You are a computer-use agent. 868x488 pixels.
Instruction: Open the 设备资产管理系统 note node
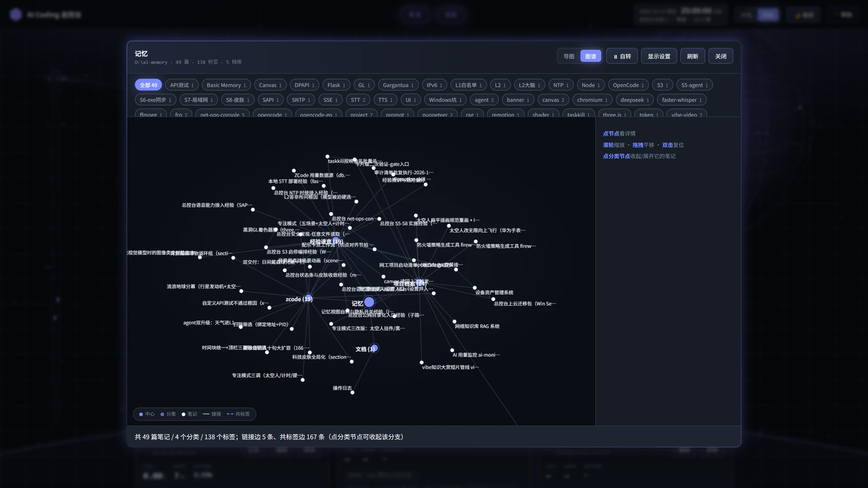[475, 288]
